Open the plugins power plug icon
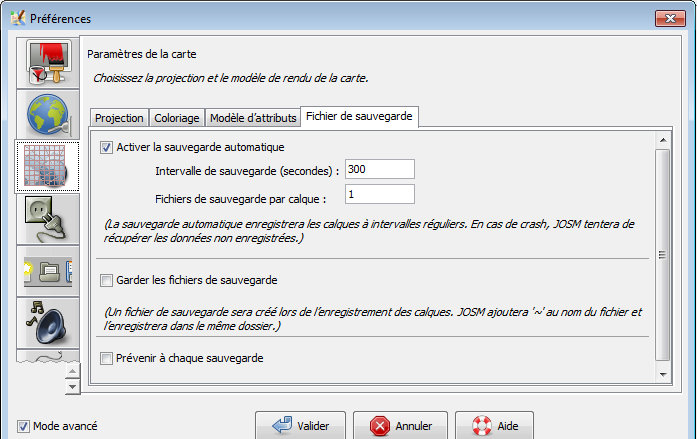 46,218
